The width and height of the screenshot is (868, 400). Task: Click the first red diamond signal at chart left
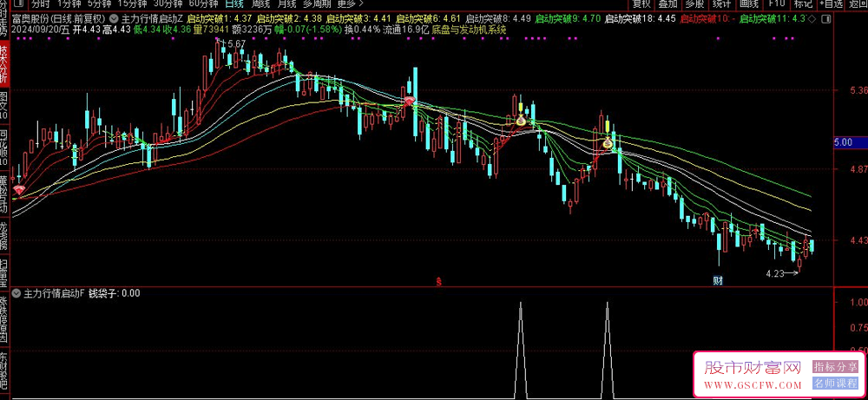18,190
